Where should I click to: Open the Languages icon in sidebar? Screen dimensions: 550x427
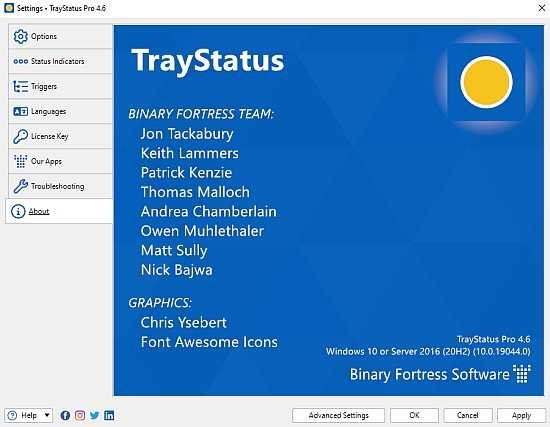click(x=20, y=111)
